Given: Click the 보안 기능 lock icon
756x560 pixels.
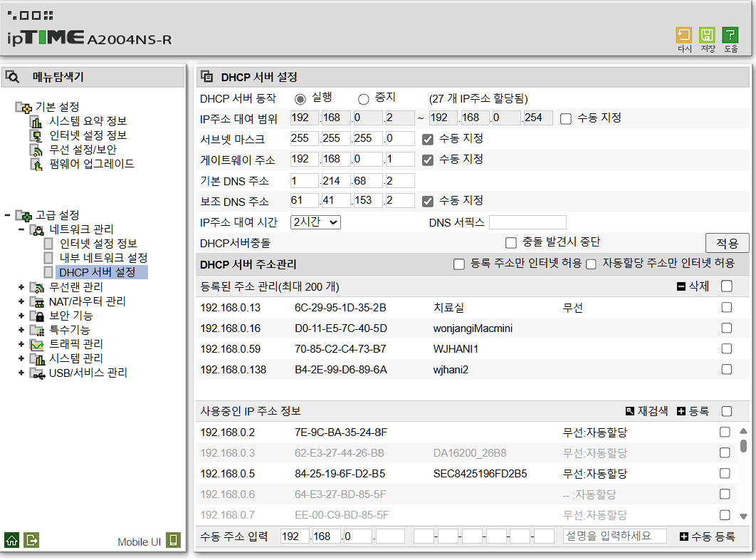Looking at the screenshot, I should (x=36, y=316).
